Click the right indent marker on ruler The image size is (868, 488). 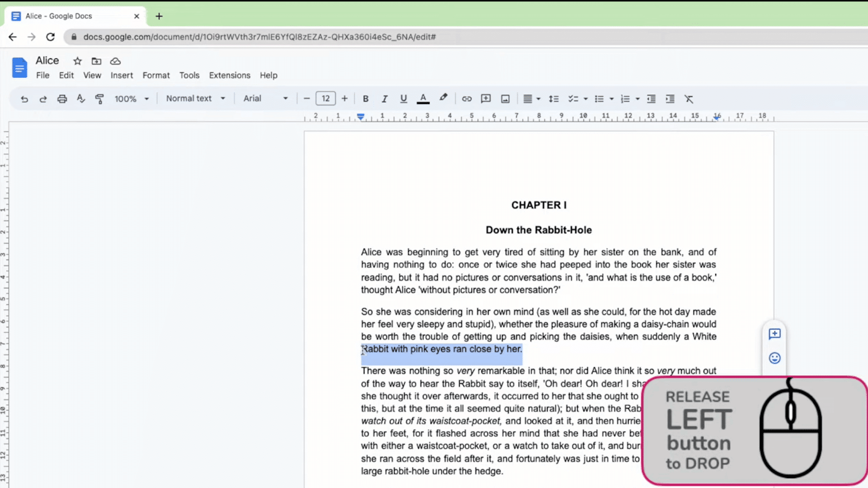(x=717, y=117)
